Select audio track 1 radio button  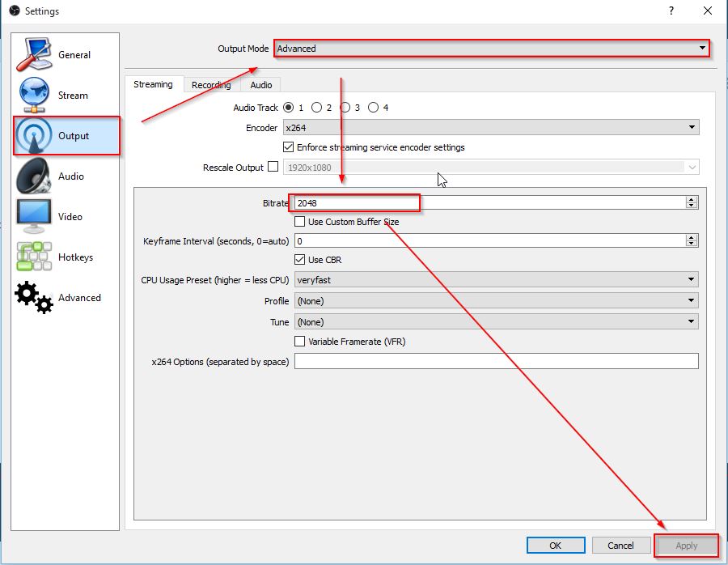click(x=288, y=108)
